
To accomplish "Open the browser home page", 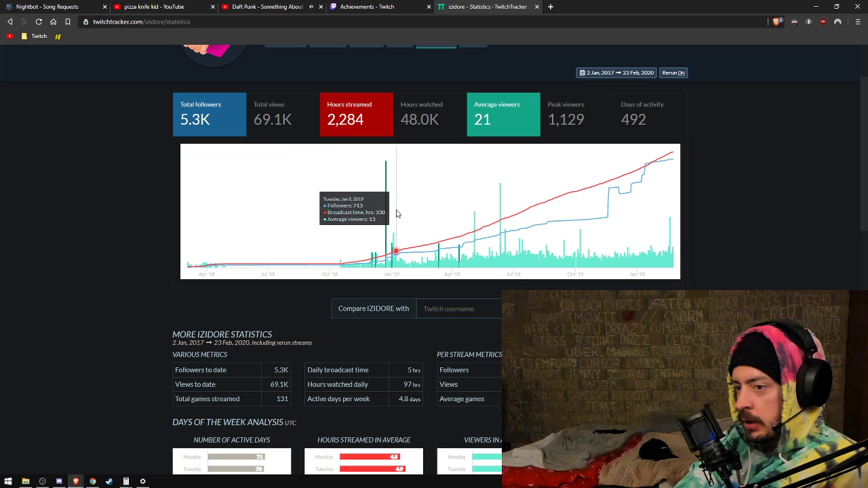I will [x=54, y=22].
